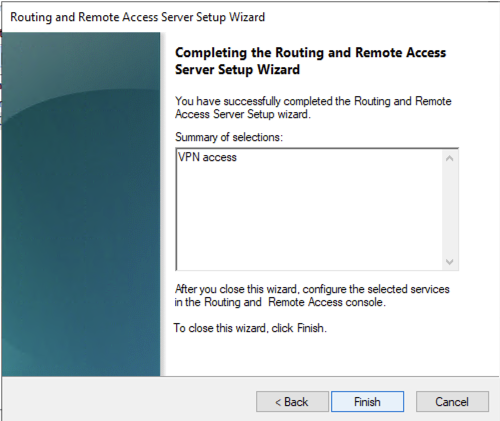Click the summary list vertical scrollbar track
Viewport: 500px width, 421px height.
point(450,210)
